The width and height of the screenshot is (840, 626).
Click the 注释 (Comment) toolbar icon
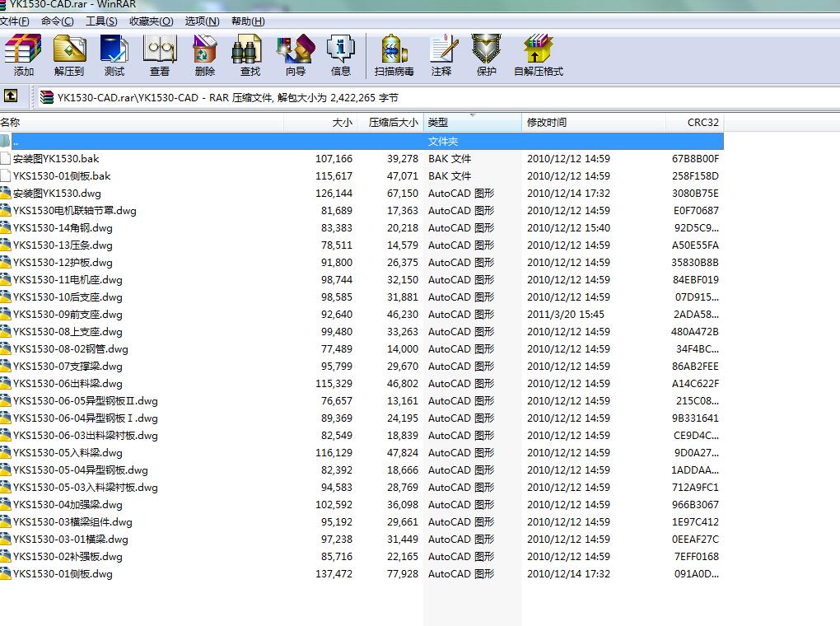coord(441,55)
